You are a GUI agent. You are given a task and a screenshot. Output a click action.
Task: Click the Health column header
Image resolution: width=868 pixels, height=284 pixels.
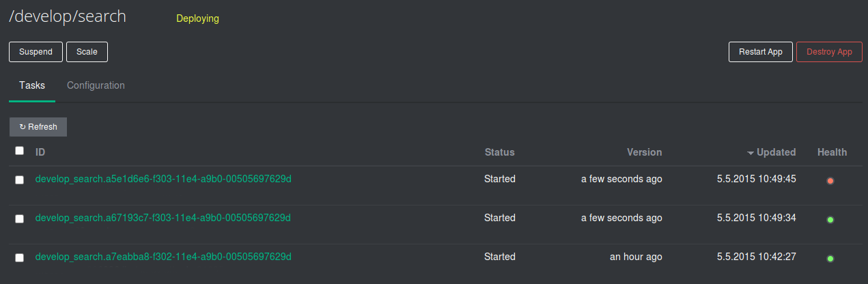(x=832, y=152)
